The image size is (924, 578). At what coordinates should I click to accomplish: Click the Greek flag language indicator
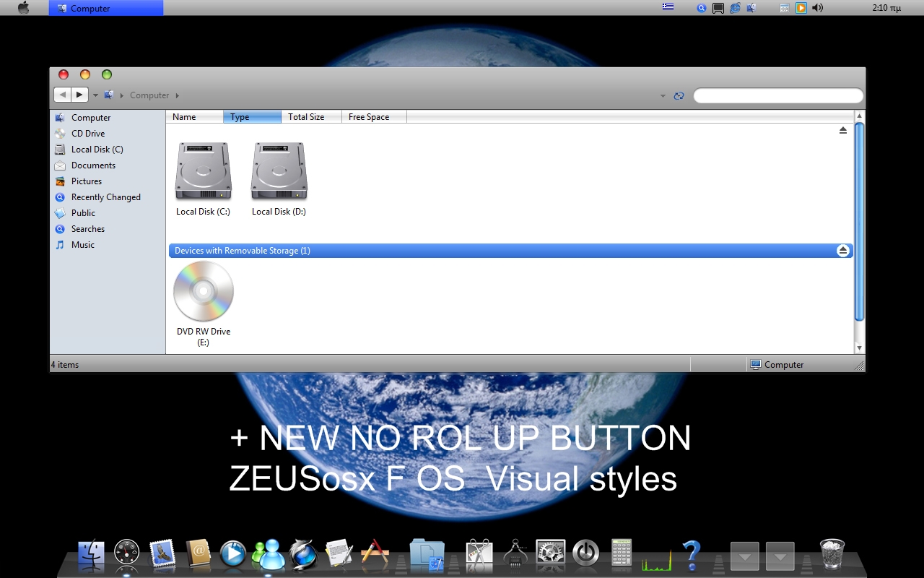click(x=668, y=7)
